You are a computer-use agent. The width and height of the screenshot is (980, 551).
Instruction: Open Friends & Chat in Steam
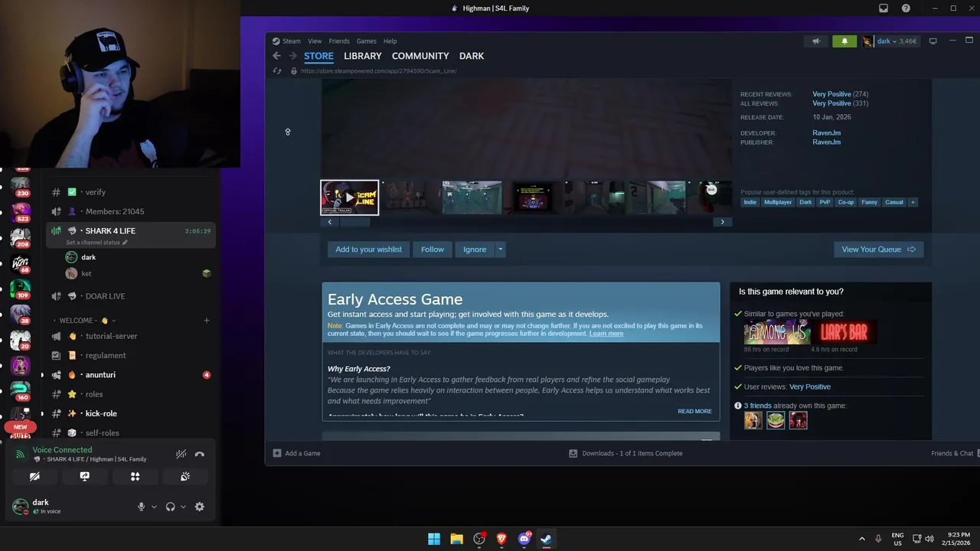click(x=952, y=453)
